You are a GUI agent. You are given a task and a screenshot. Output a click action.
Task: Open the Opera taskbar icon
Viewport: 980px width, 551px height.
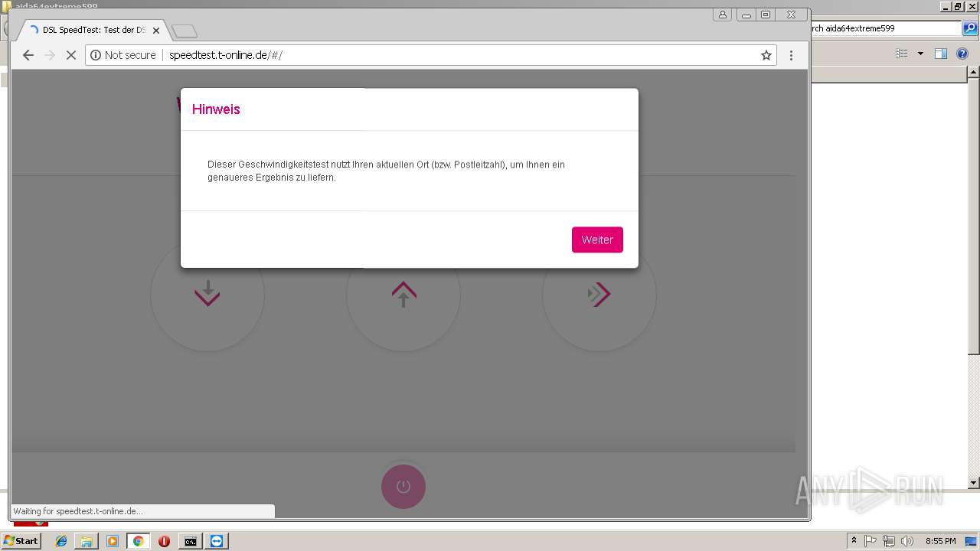[x=164, y=541]
